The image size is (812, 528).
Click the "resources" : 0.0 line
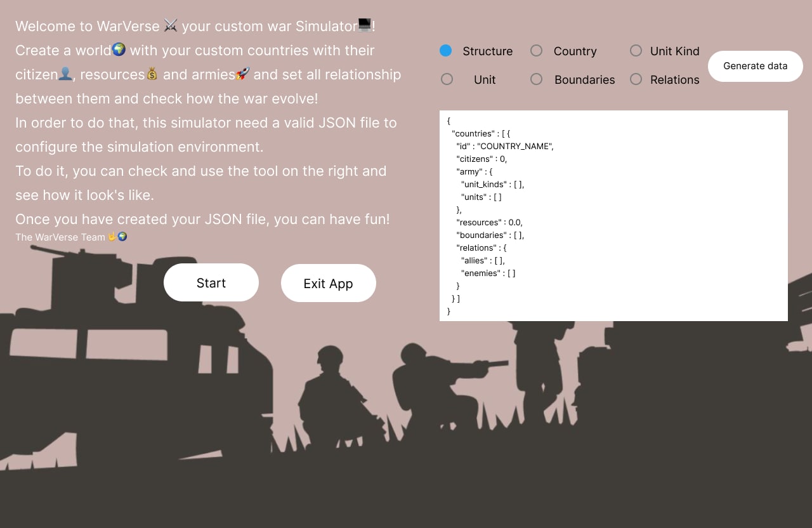point(489,222)
